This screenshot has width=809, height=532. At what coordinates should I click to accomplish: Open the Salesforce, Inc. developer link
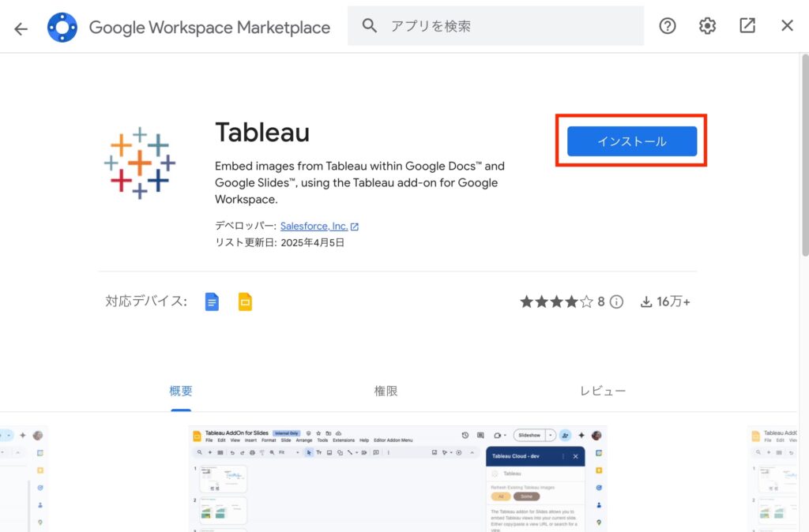click(x=314, y=227)
